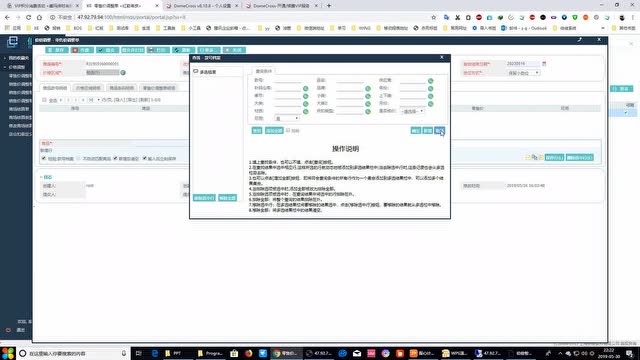Click 查找 button in query dialog

tap(257, 131)
